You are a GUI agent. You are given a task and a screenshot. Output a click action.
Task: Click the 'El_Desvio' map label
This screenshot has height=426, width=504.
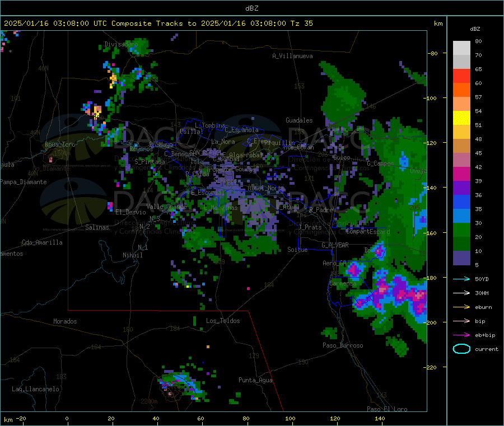tap(130, 212)
